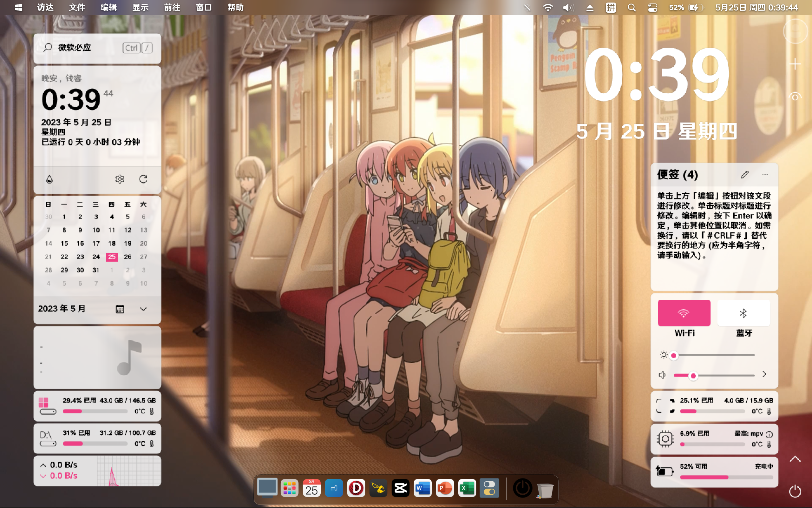Open the 显示 menu

pos(140,7)
